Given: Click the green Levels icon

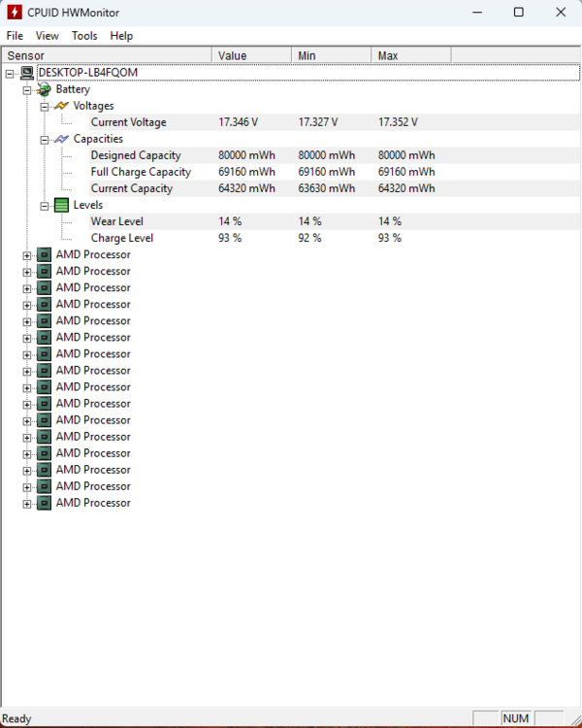Looking at the screenshot, I should (61, 205).
